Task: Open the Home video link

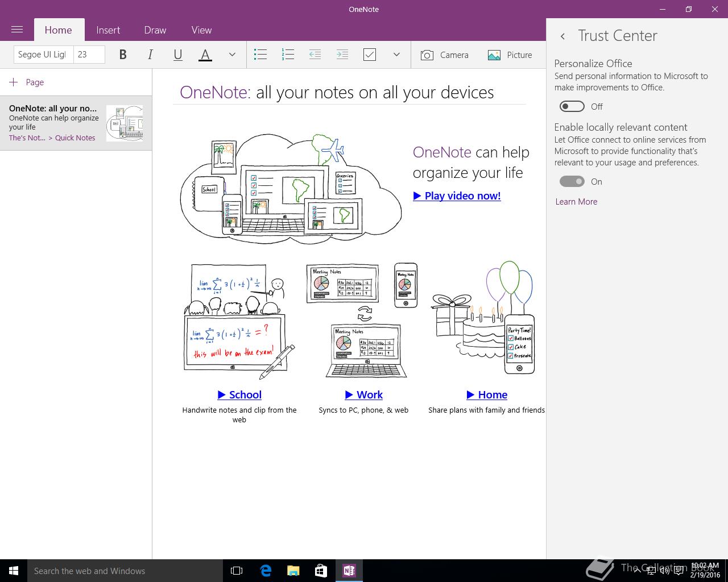Action: pyautogui.click(x=487, y=394)
